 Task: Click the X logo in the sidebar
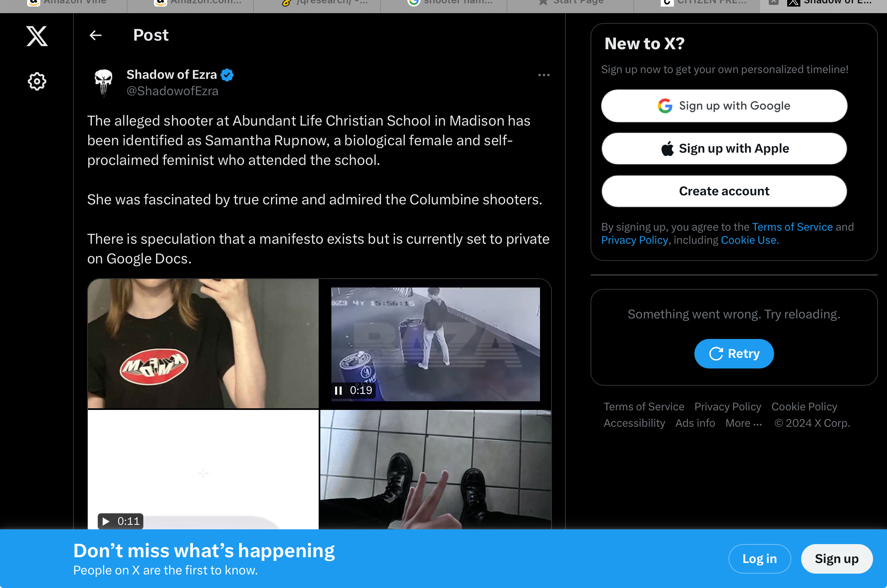pyautogui.click(x=37, y=36)
